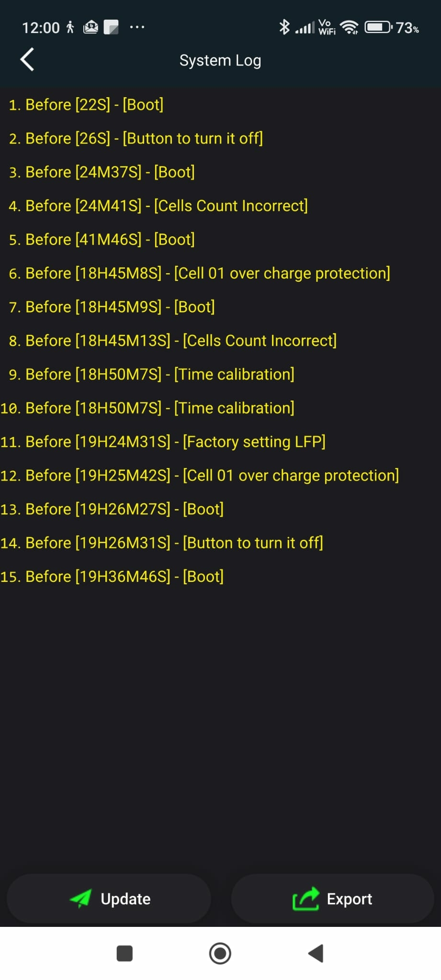The height and width of the screenshot is (980, 441).
Task: Click the green paper-plane Update icon
Action: (x=80, y=899)
